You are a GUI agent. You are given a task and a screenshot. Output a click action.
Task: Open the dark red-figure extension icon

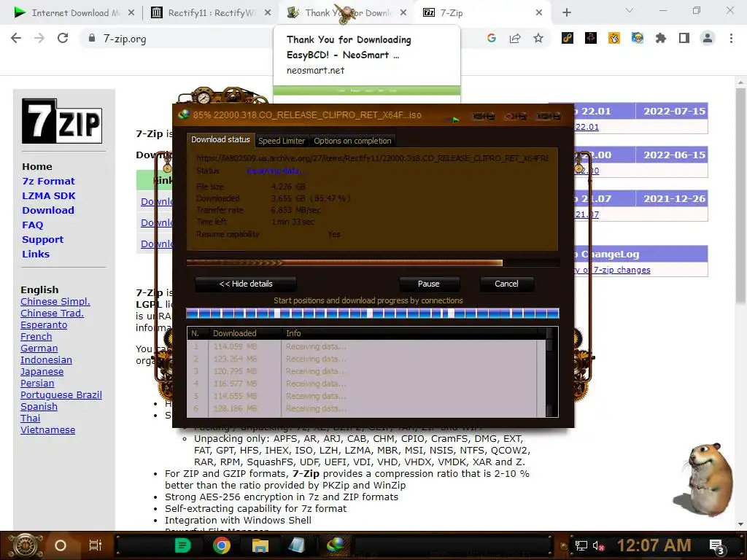pyautogui.click(x=591, y=38)
